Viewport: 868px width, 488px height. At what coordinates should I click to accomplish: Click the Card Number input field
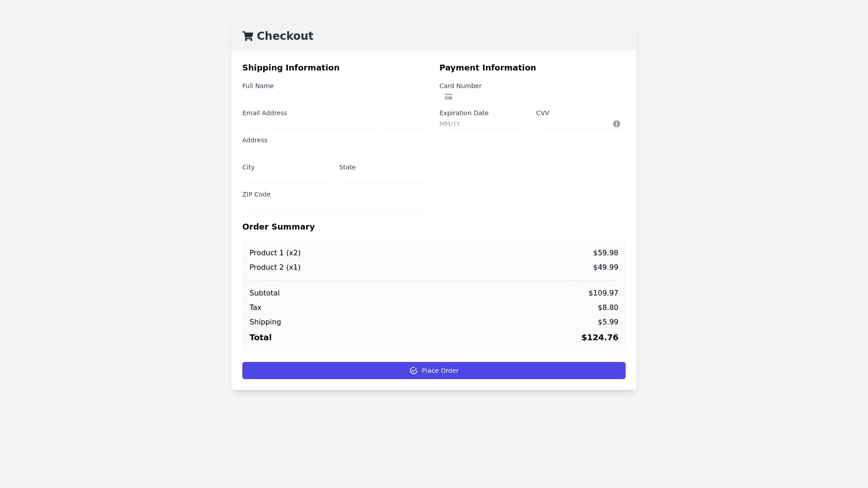pyautogui.click(x=538, y=97)
